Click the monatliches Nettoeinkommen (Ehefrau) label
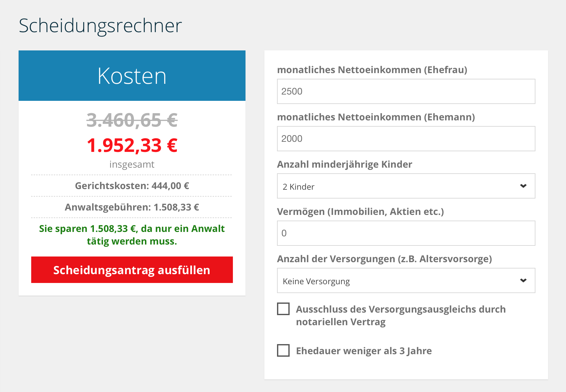The width and height of the screenshot is (566, 392). coord(372,70)
